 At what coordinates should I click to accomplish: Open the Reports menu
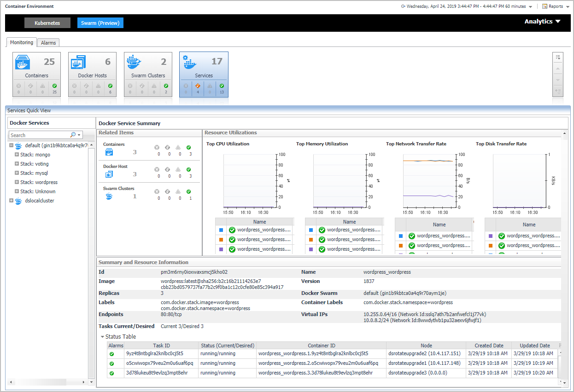click(555, 6)
